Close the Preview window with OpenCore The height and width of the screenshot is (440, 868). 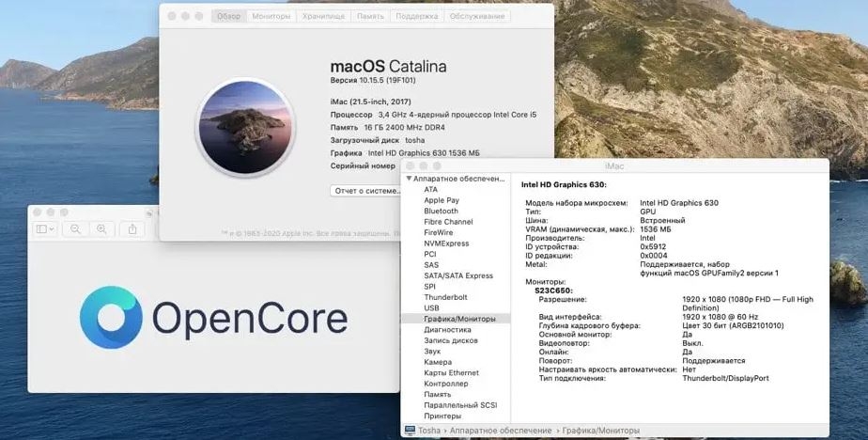tap(37, 212)
